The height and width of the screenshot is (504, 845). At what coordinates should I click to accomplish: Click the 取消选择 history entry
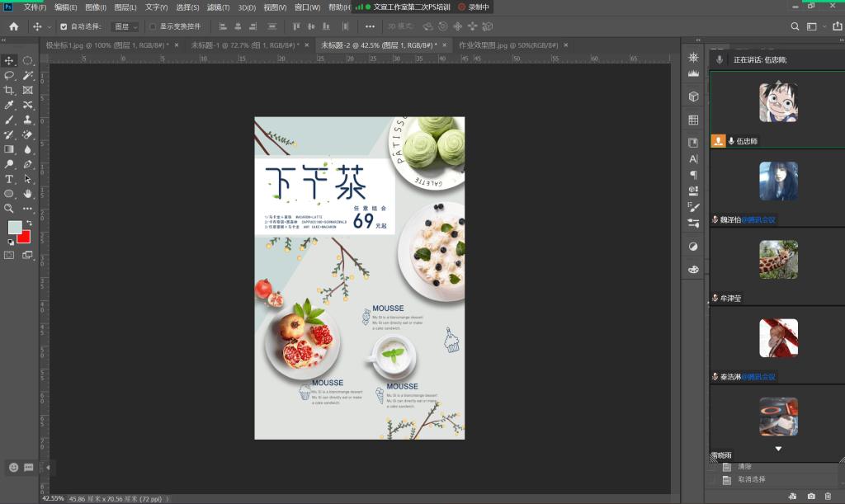(x=751, y=479)
